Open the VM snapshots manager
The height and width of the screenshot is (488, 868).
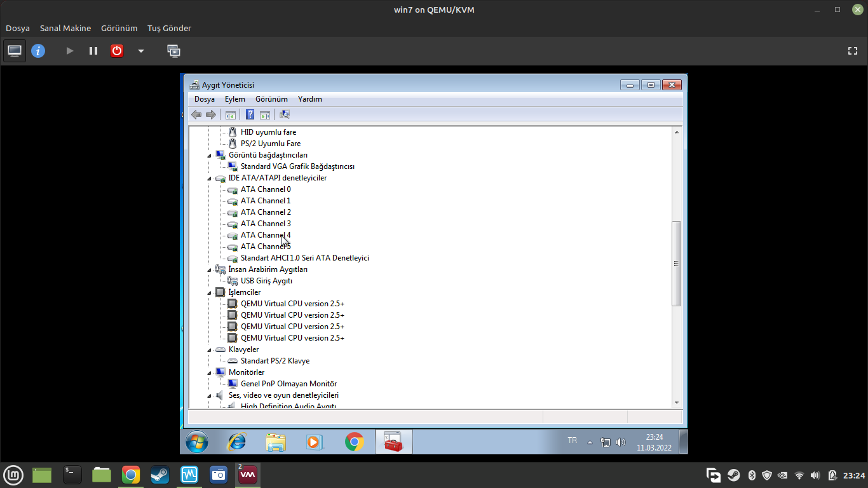[173, 51]
